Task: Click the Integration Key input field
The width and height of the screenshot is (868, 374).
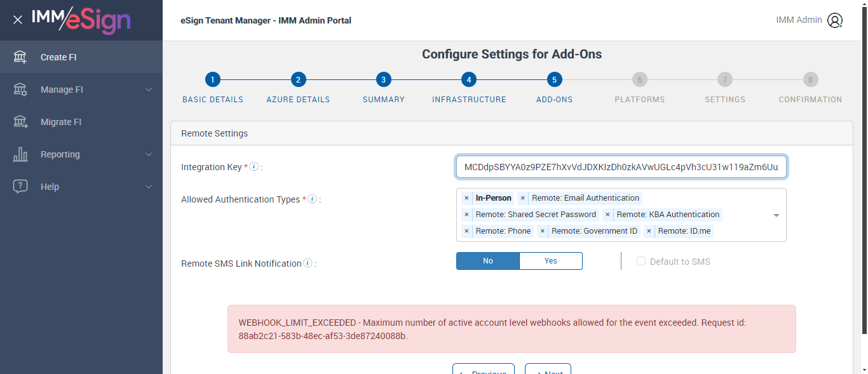Action: point(621,167)
